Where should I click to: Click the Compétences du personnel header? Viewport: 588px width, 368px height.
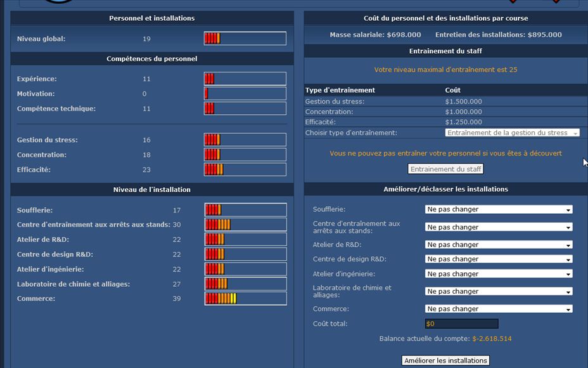[152, 58]
